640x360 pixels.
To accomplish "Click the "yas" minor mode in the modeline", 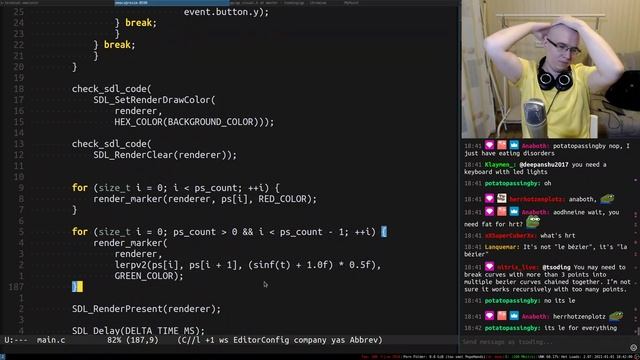I will (338, 340).
